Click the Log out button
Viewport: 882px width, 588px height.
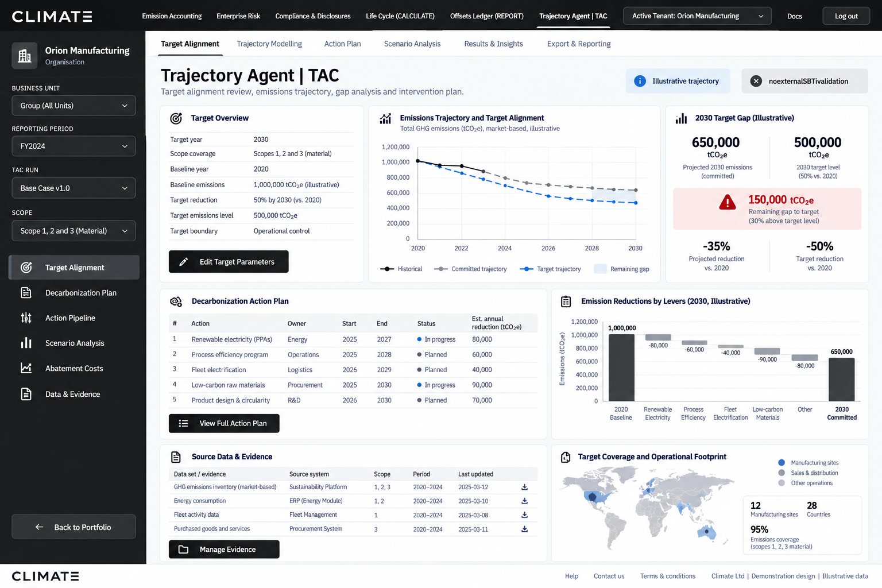(846, 16)
